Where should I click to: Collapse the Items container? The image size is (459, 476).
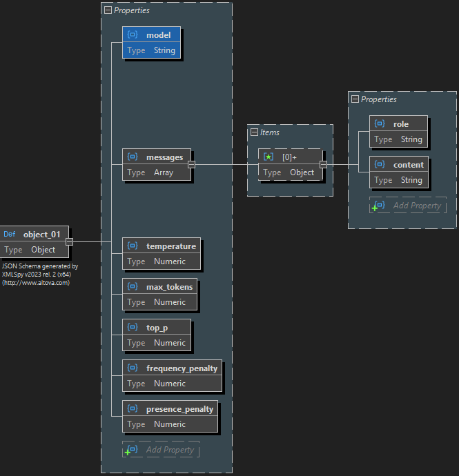pyautogui.click(x=254, y=132)
